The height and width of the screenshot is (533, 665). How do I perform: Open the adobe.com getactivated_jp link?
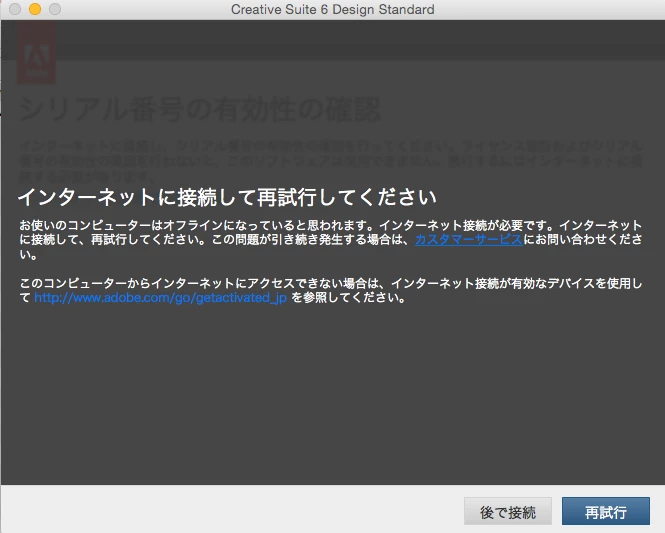click(160, 298)
